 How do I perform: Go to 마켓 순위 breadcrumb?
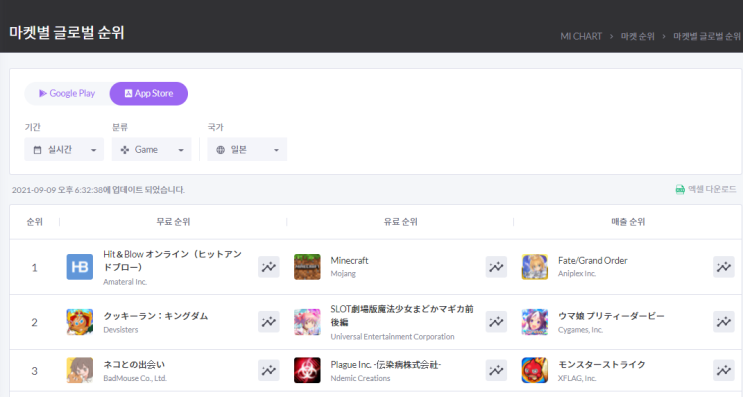point(637,36)
